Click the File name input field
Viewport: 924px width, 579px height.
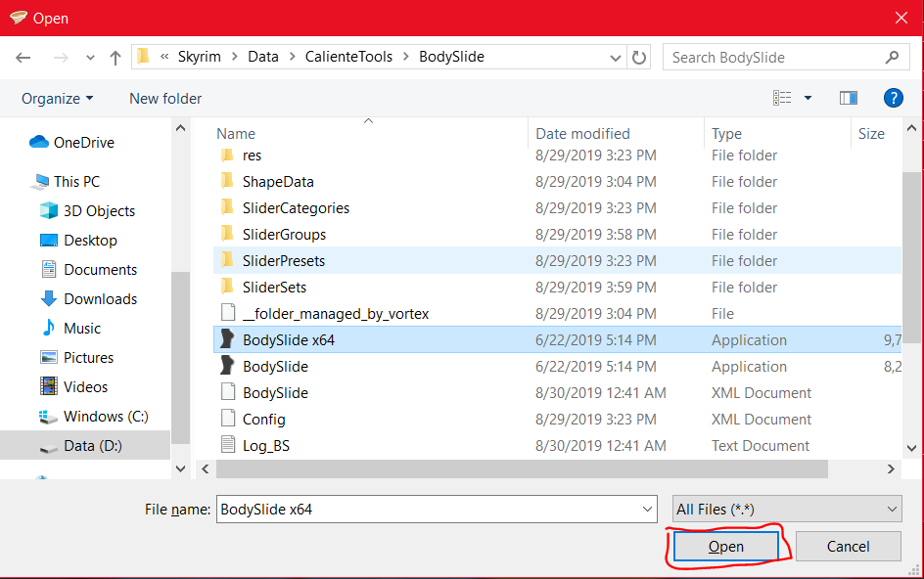[429, 509]
